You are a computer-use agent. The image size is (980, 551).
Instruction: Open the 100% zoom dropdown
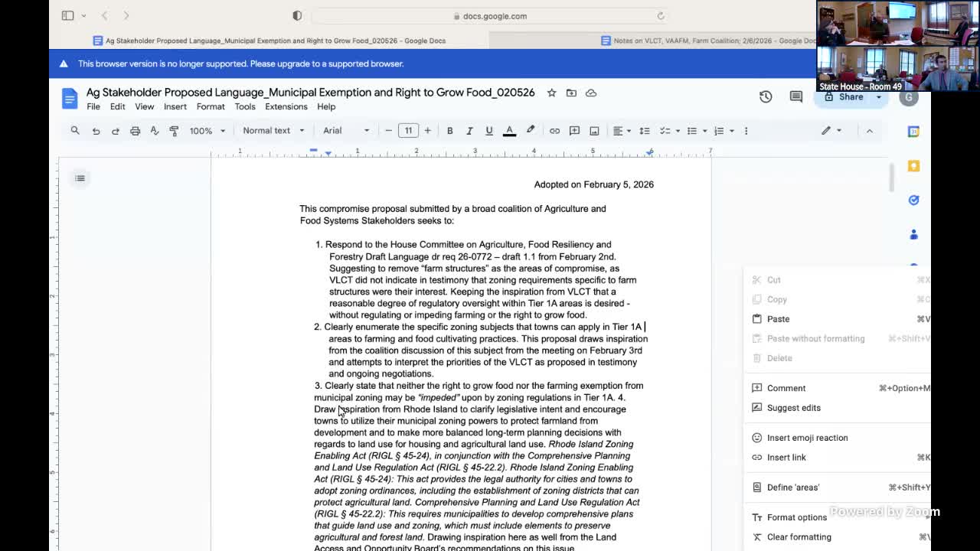pyautogui.click(x=207, y=131)
